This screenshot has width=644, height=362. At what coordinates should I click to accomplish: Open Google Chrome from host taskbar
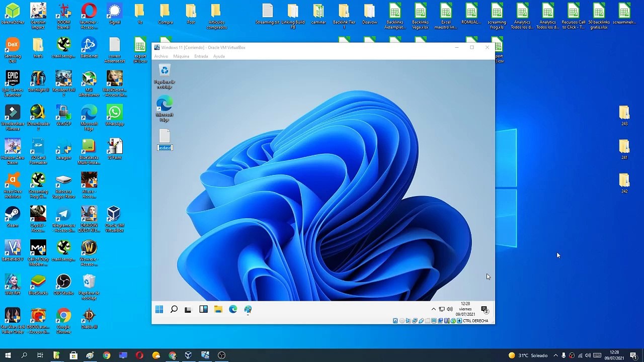coord(107,355)
